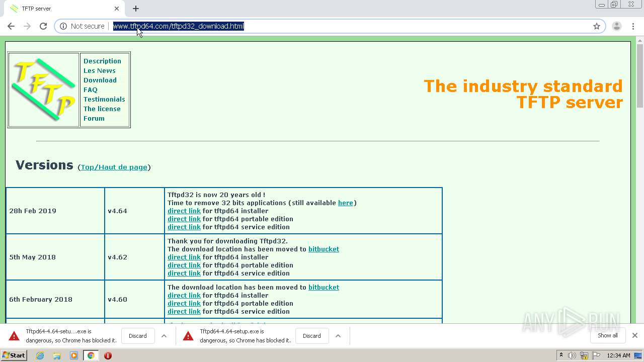This screenshot has height=362, width=644.
Task: Switch to Chrome taskbar button
Action: [91, 355]
